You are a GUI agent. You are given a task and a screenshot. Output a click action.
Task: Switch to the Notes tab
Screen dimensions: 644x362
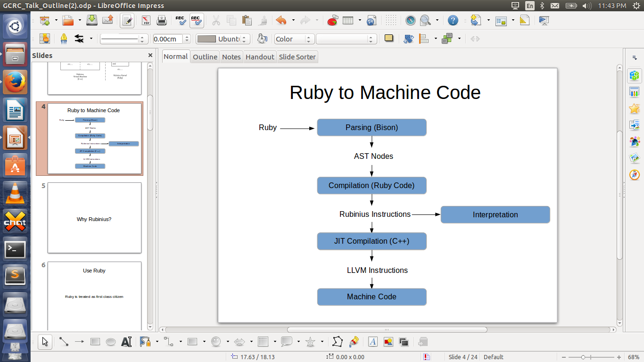[231, 57]
